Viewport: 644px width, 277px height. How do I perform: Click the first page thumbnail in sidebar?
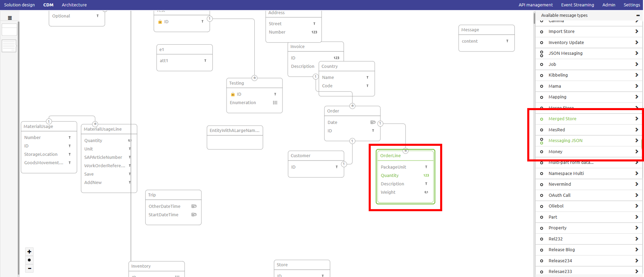[9, 30]
